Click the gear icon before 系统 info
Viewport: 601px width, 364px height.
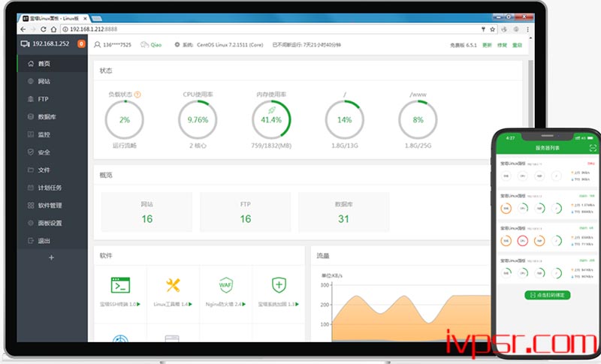click(x=177, y=45)
